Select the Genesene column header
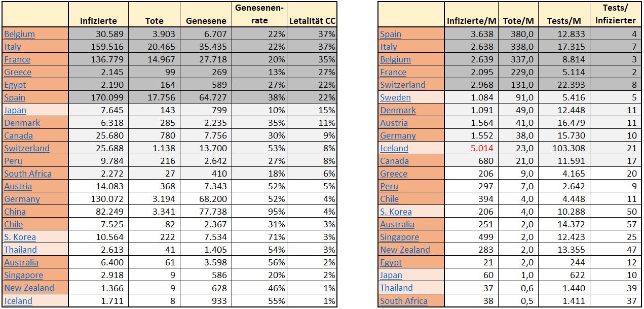The height and width of the screenshot is (309, 644). 206,21
